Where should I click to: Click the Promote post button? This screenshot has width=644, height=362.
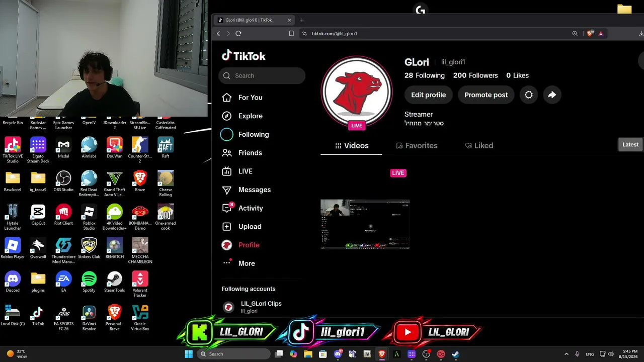486,95
